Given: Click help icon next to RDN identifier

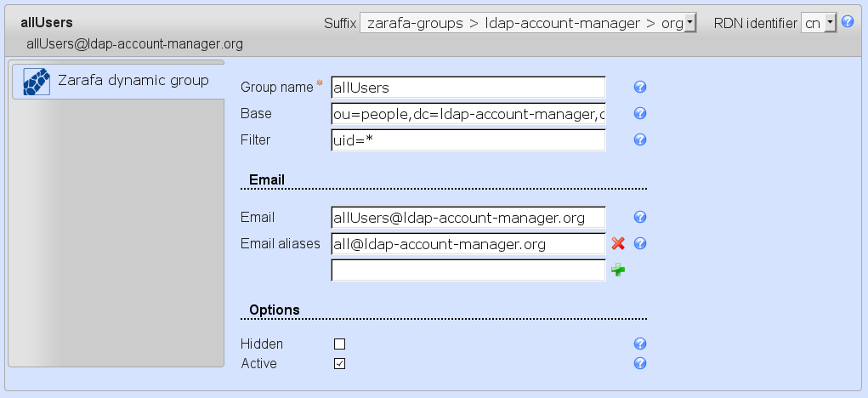Looking at the screenshot, I should coord(847,23).
